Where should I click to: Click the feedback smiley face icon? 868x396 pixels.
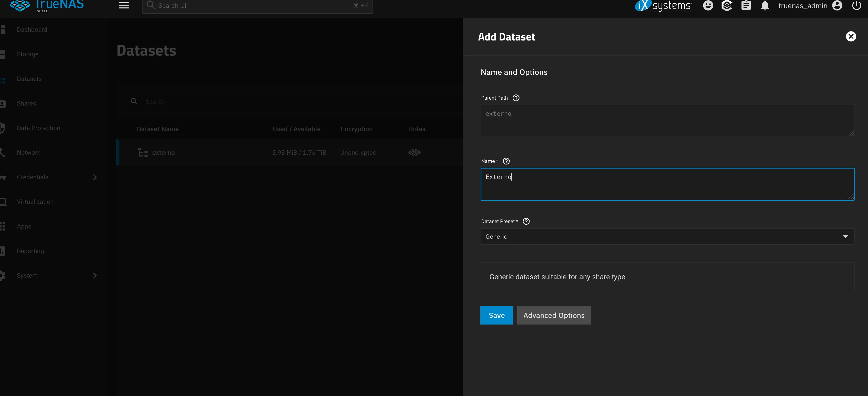[x=708, y=6]
